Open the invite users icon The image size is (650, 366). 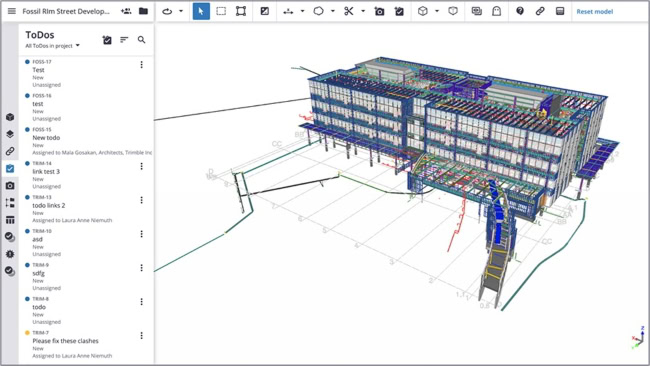[x=126, y=11]
